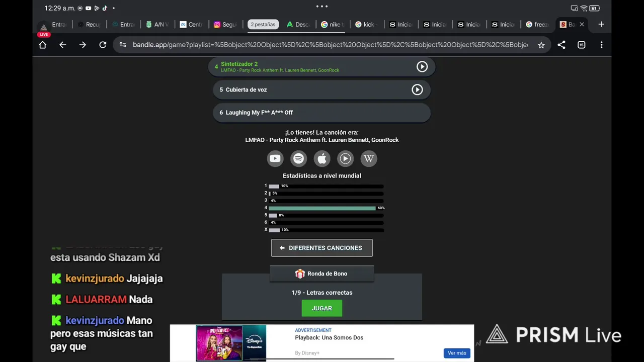Switch to the freez Google tab
The image size is (644, 362).
click(x=537, y=24)
